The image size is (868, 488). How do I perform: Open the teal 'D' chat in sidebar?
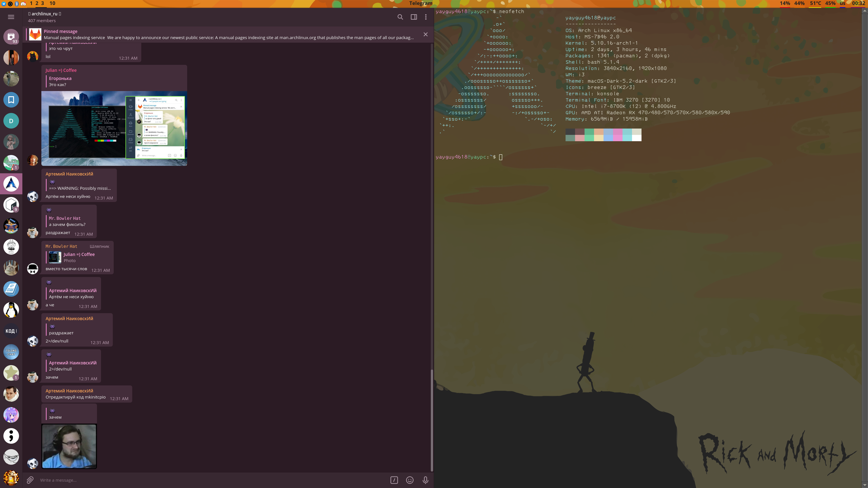coord(11,121)
